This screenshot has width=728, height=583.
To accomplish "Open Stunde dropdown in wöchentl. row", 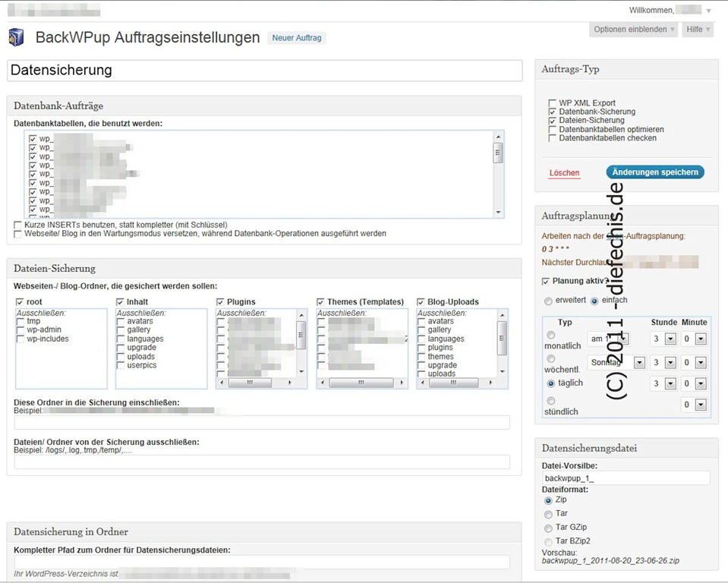I will (x=663, y=363).
